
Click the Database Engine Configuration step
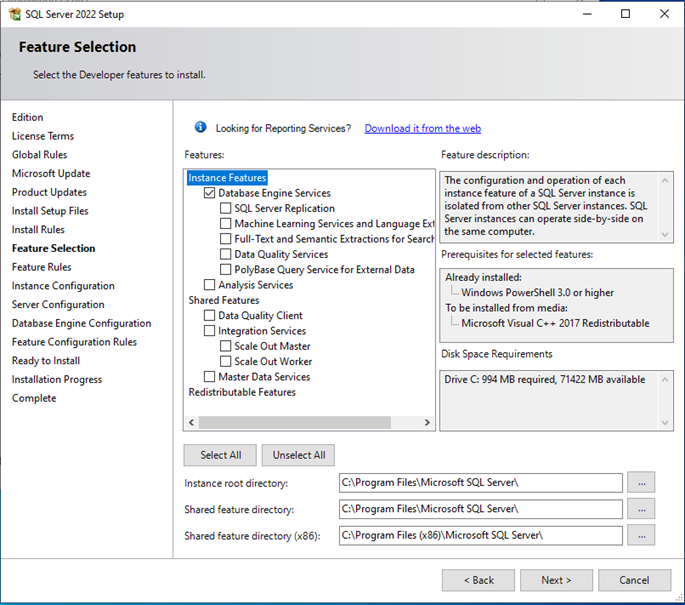point(81,323)
